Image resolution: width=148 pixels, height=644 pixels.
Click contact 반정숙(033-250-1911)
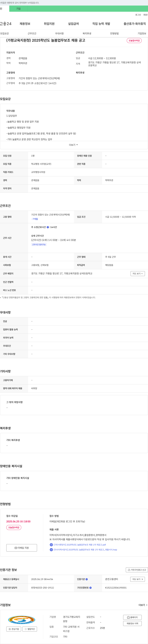point(43,588)
